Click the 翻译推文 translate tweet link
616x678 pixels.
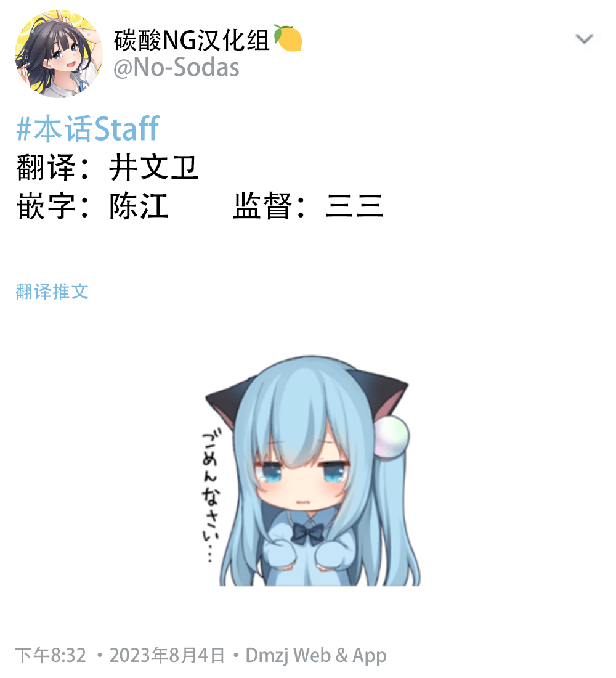[52, 292]
